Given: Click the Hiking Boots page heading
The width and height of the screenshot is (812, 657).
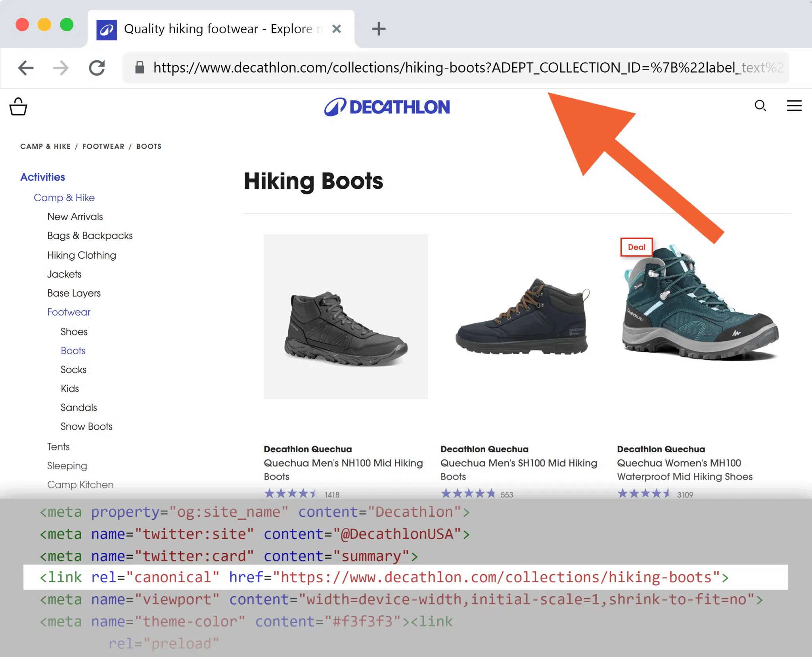Looking at the screenshot, I should pyautogui.click(x=313, y=181).
